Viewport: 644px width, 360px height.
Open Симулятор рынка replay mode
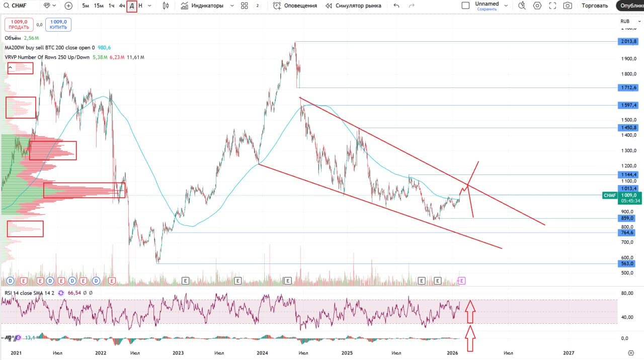353,6
